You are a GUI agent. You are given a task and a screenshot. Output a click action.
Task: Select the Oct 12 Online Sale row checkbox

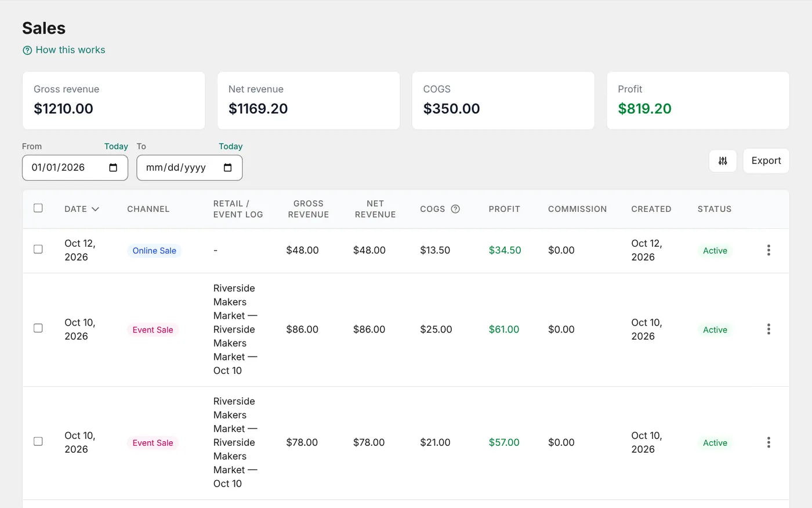38,249
